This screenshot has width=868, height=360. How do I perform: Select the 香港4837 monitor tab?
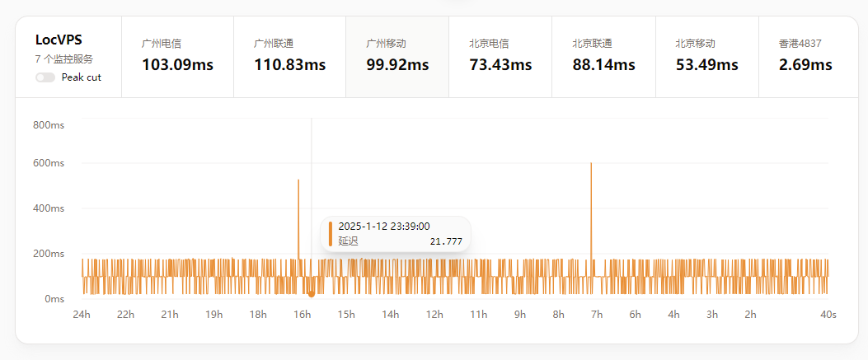[805, 56]
